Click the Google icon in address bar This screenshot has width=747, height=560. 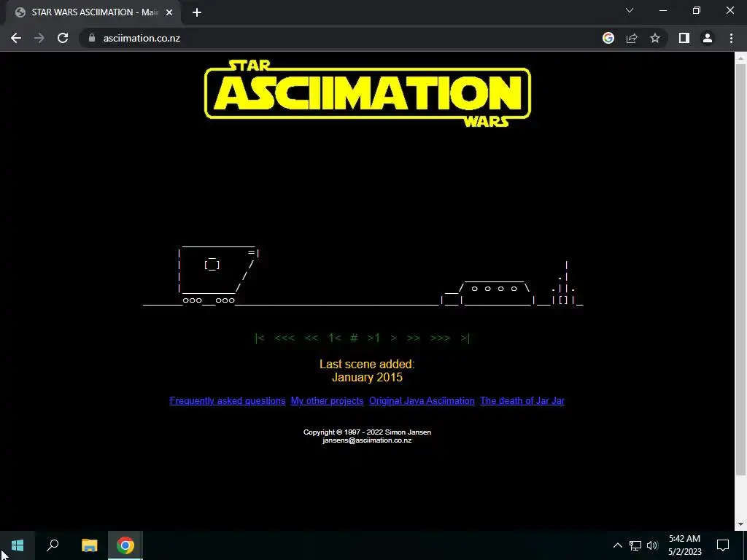608,38
